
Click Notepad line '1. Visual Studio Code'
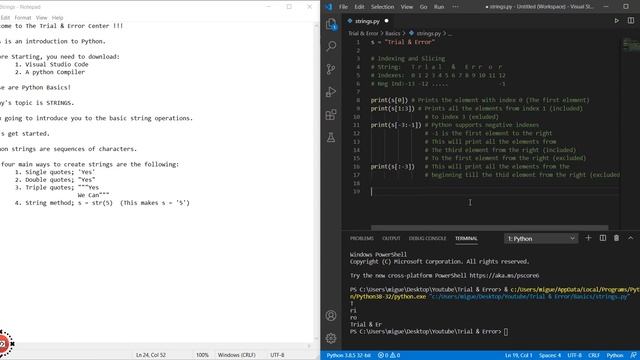[x=51, y=64]
